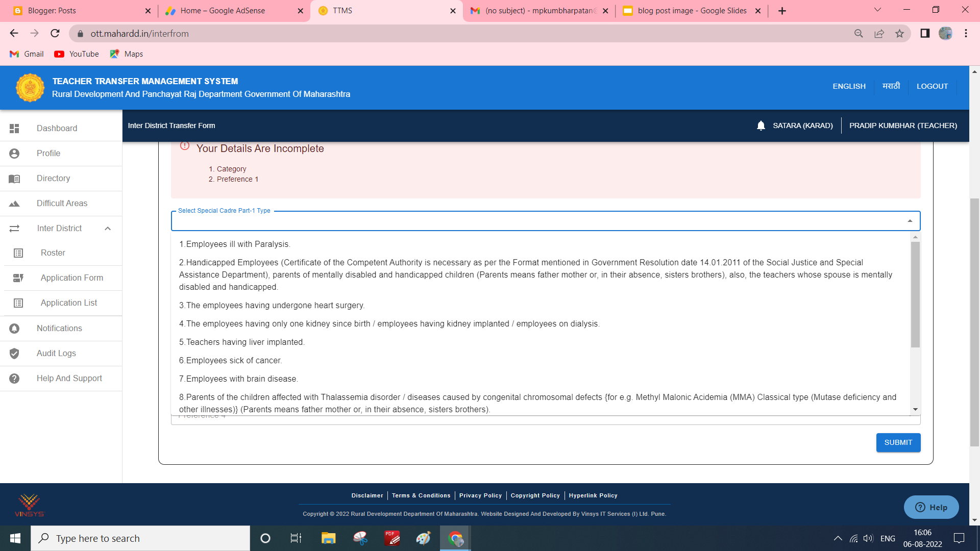Click the Profile person icon
This screenshot has width=980, height=551.
(14, 154)
